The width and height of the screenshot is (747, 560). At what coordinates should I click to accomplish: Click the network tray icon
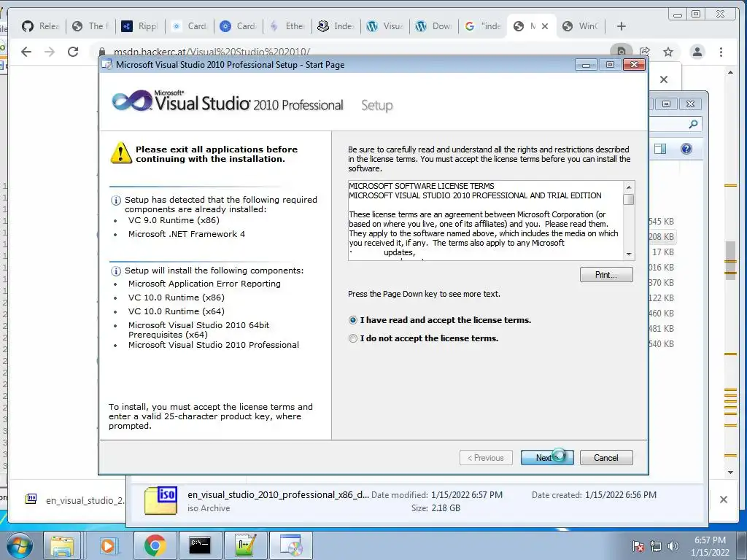click(656, 546)
